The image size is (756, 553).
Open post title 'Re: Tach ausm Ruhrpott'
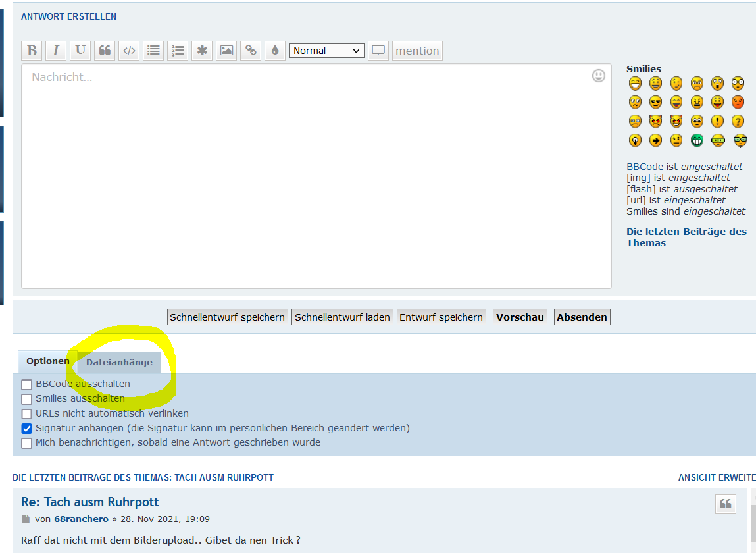(x=89, y=502)
